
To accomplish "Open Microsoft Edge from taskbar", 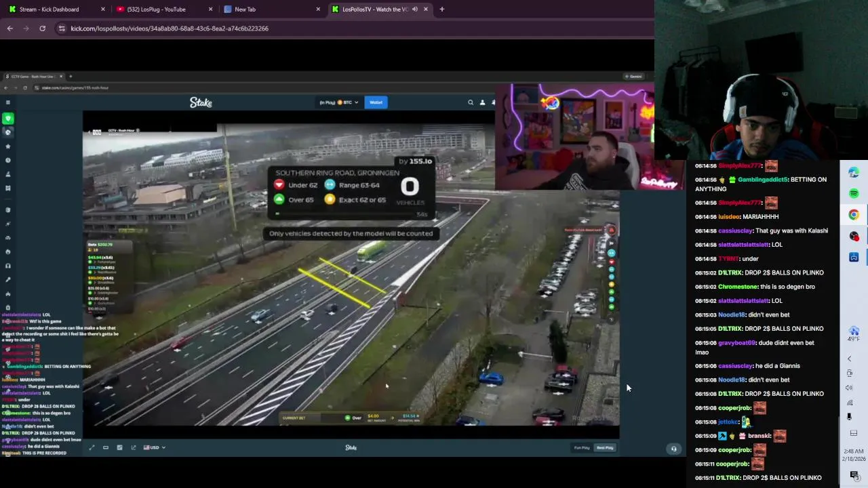I will click(854, 173).
